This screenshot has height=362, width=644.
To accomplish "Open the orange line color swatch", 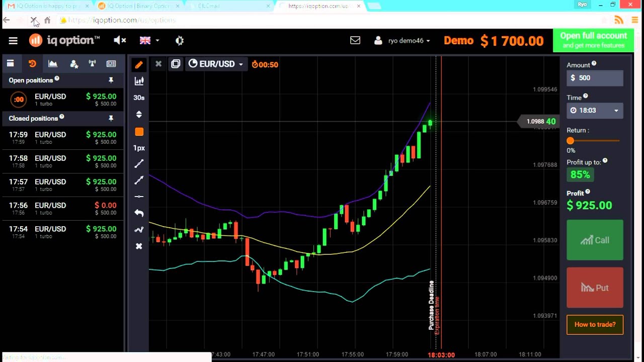I will coord(139,132).
